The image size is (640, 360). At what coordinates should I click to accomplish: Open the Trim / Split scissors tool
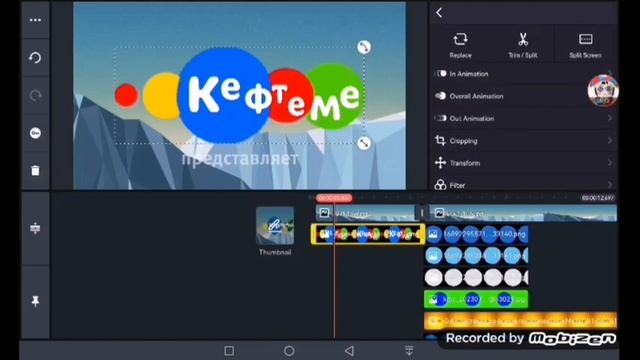(x=523, y=40)
